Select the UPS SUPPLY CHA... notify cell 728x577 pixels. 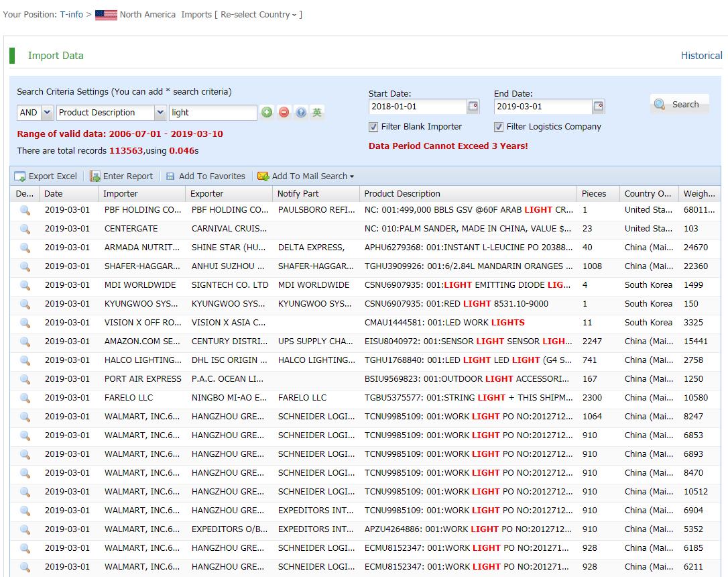pyautogui.click(x=315, y=342)
